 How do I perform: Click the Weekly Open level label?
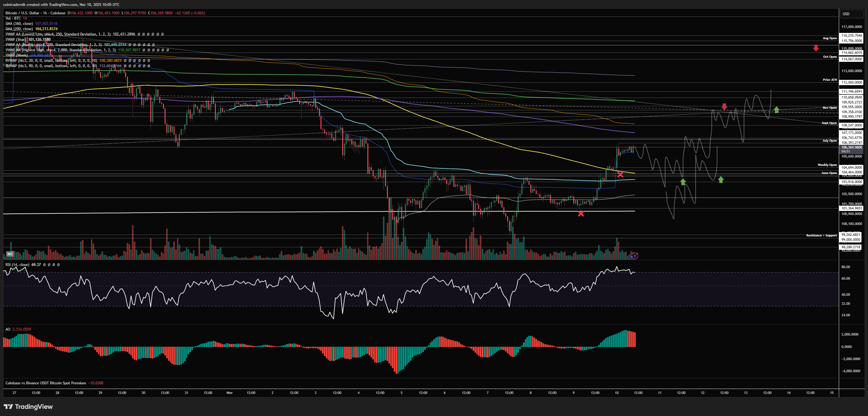tap(827, 165)
